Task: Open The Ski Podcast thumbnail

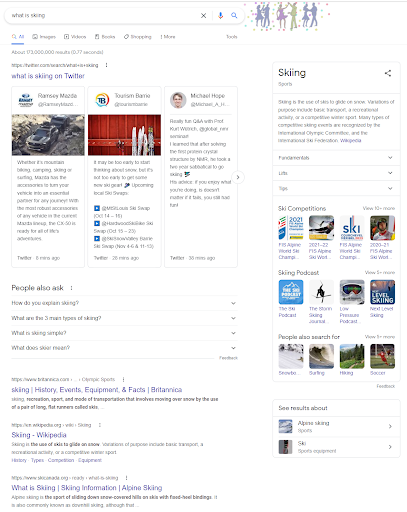Action: click(291, 292)
